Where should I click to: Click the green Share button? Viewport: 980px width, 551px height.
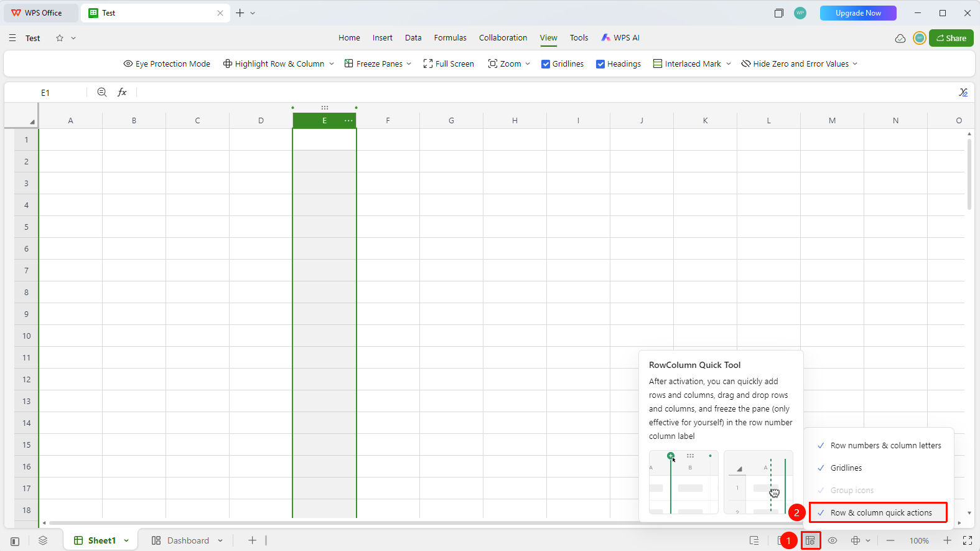point(951,38)
